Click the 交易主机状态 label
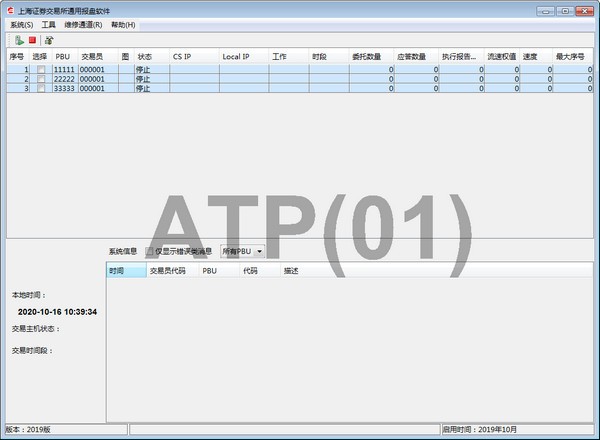 [x=36, y=329]
